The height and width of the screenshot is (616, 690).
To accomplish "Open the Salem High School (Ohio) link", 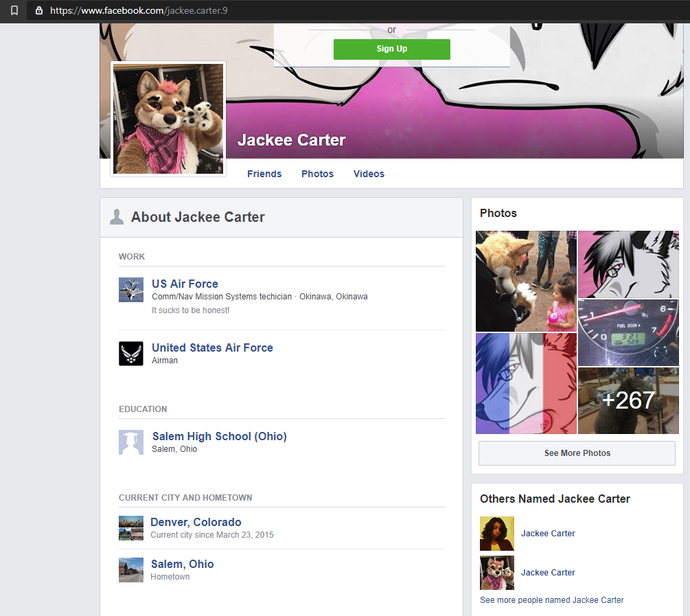I will [x=219, y=436].
